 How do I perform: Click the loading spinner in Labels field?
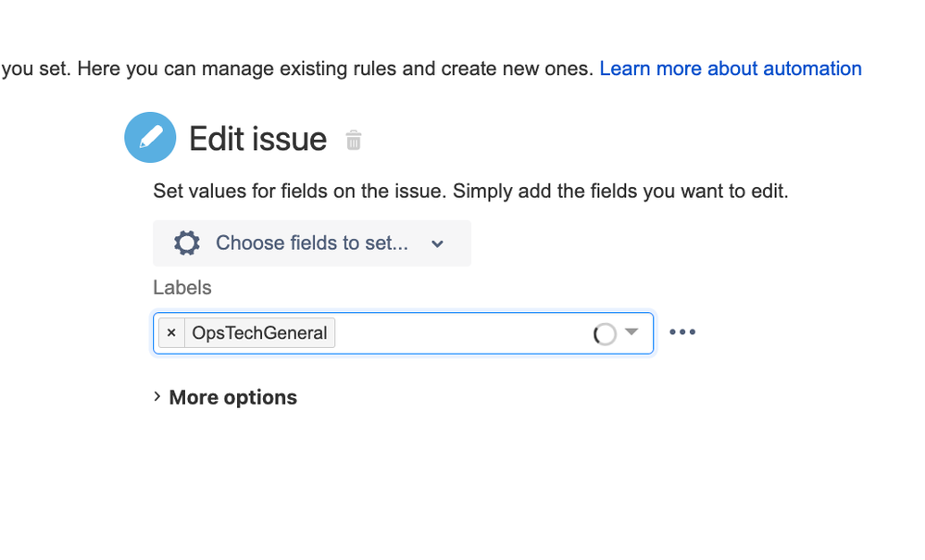tap(605, 334)
